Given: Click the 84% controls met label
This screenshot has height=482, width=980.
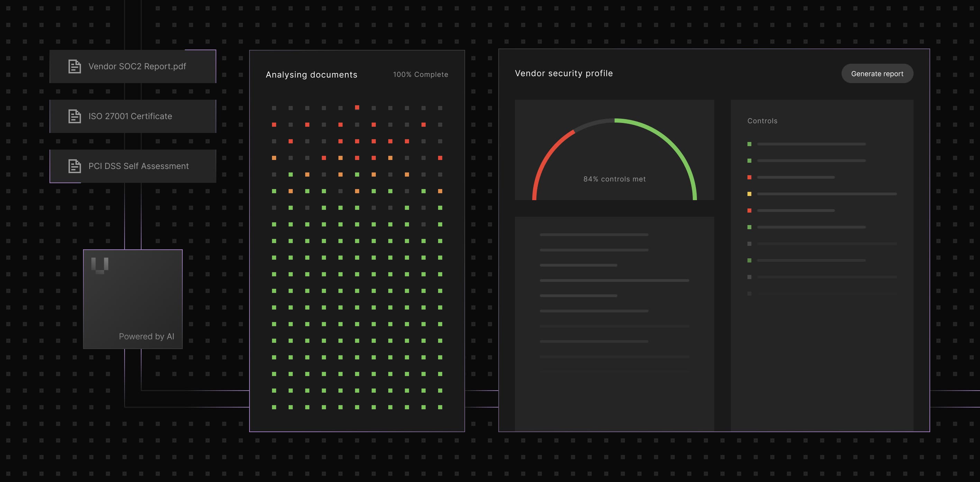Looking at the screenshot, I should pos(614,179).
